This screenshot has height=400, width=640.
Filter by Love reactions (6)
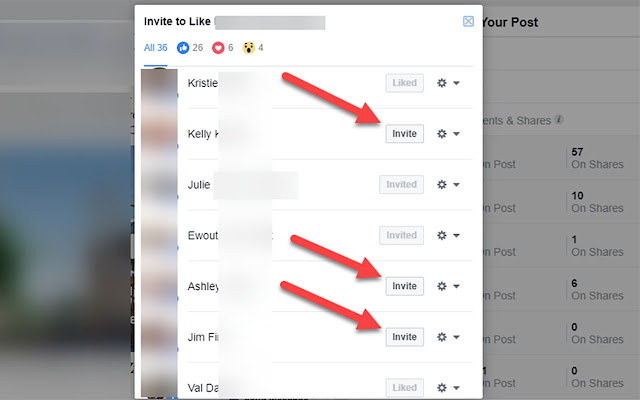click(222, 48)
